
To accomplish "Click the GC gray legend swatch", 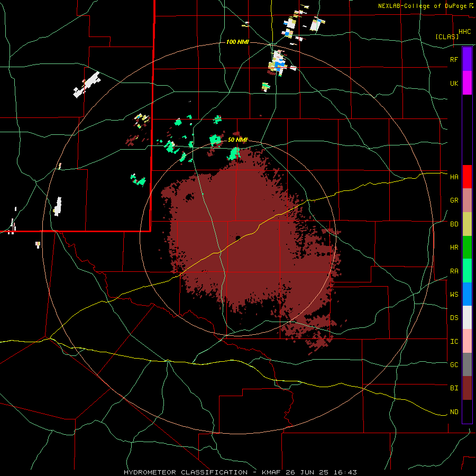I will 467,364.
